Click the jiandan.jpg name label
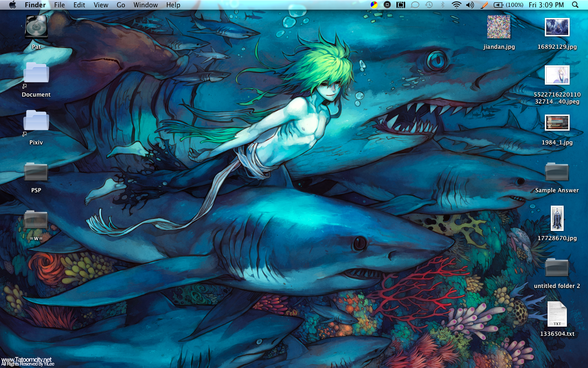588x368 pixels. coord(499,47)
